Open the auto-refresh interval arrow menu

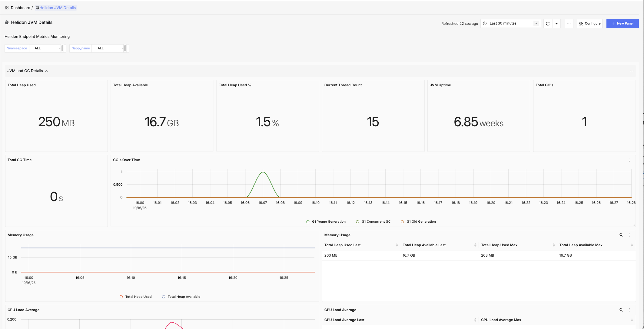coord(557,23)
